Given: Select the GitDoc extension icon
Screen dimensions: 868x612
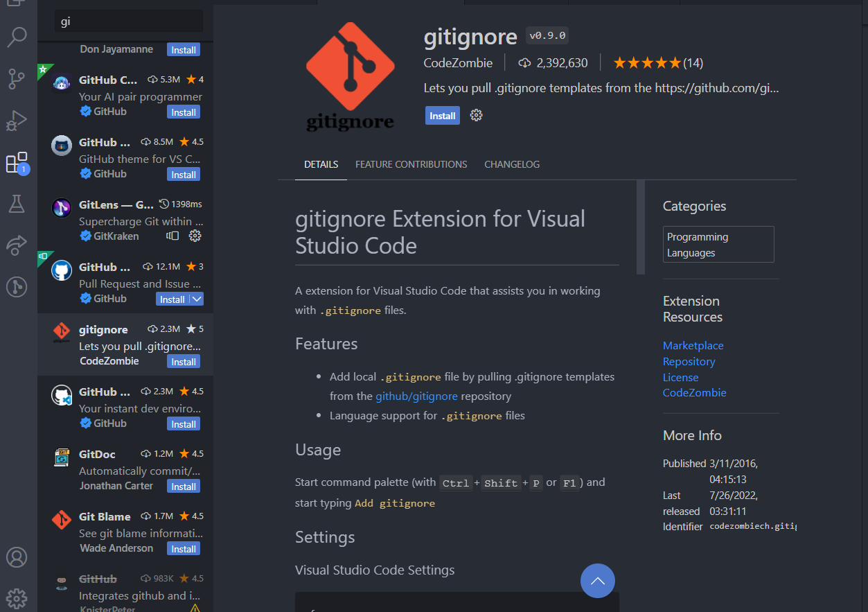Looking at the screenshot, I should click(62, 457).
